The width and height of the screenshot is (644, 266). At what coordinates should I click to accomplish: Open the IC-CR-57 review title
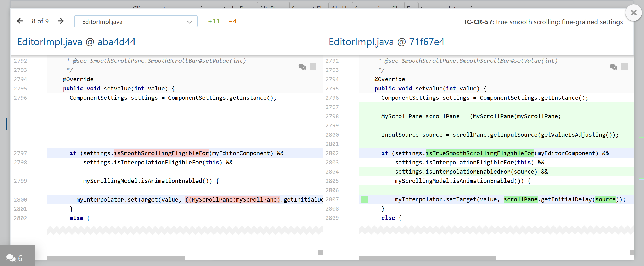[543, 22]
